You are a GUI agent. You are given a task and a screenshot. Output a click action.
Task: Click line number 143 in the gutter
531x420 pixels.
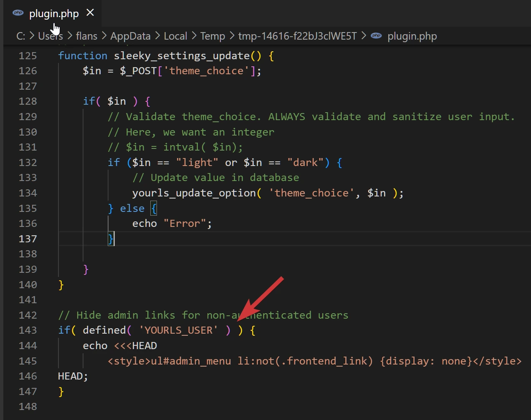coord(28,330)
